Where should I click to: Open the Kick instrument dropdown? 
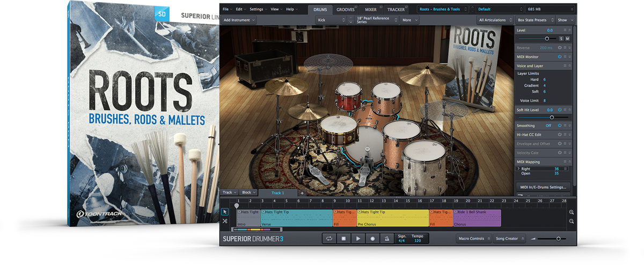tap(331, 20)
